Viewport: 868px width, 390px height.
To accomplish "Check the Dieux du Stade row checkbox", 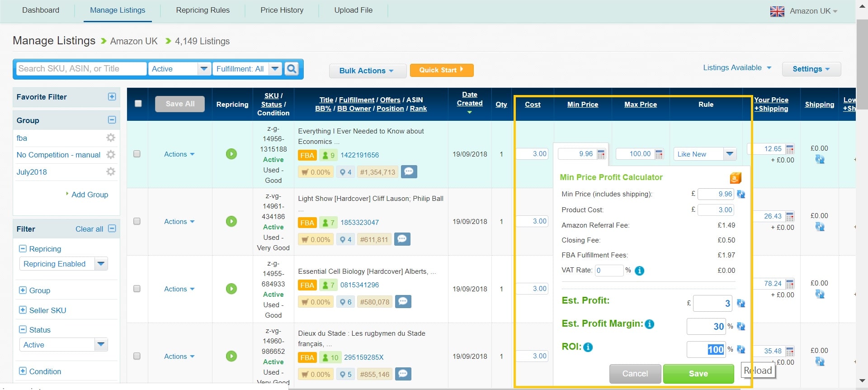I will [x=137, y=356].
